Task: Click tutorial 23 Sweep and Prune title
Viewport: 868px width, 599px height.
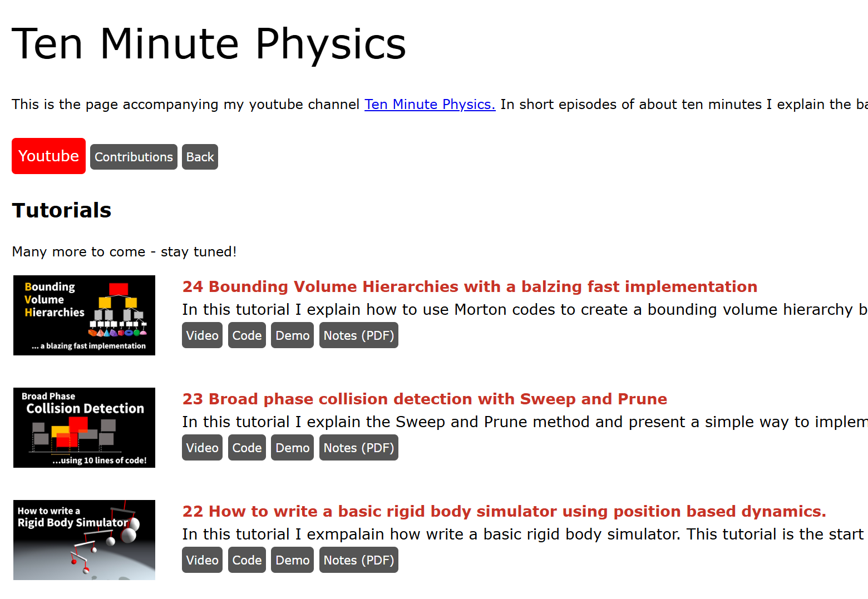Action: coord(425,399)
